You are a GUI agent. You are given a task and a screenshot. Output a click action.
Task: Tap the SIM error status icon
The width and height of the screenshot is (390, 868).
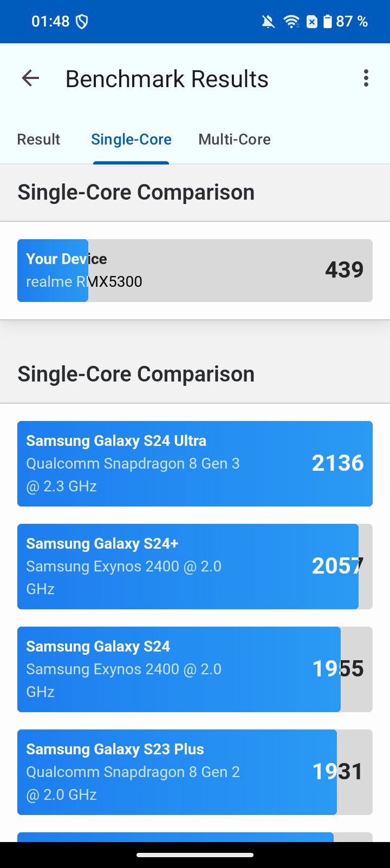(312, 22)
